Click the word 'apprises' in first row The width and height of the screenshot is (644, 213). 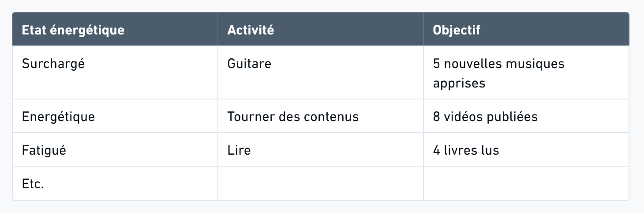coord(459,83)
